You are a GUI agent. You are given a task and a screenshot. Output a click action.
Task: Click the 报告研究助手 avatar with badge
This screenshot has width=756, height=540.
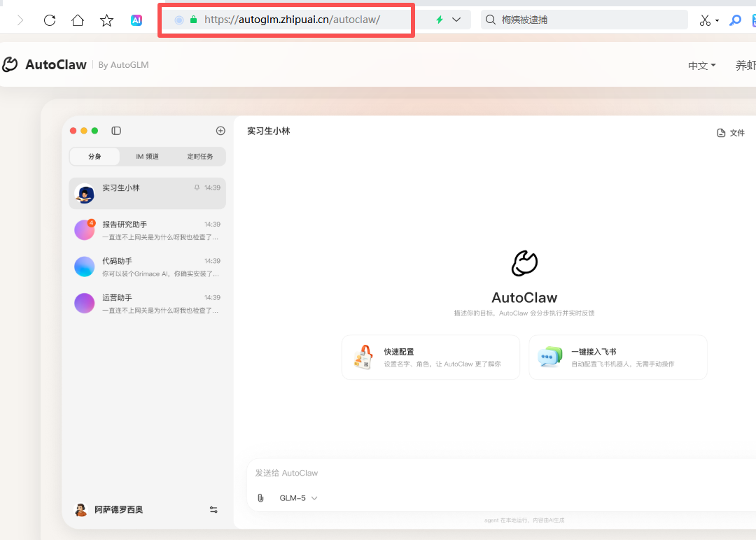[85, 230]
